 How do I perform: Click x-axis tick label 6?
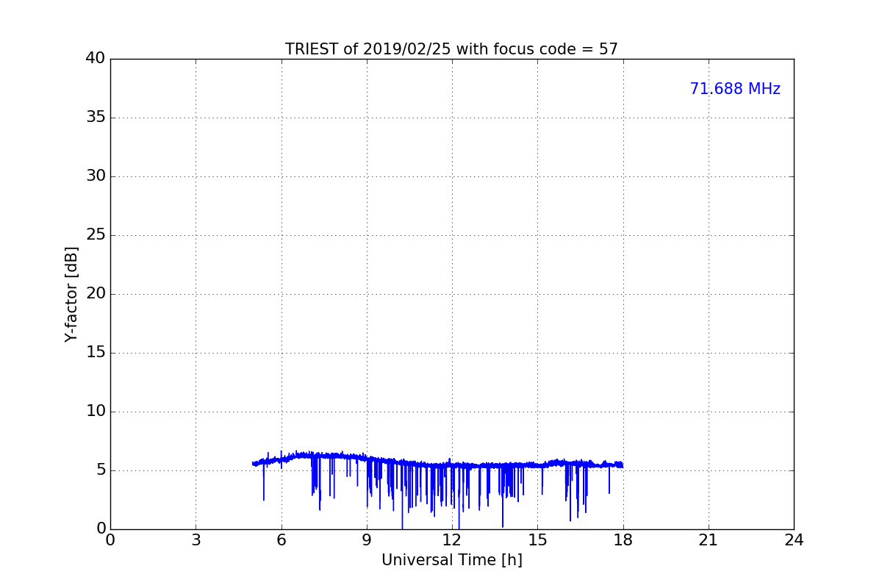click(281, 539)
